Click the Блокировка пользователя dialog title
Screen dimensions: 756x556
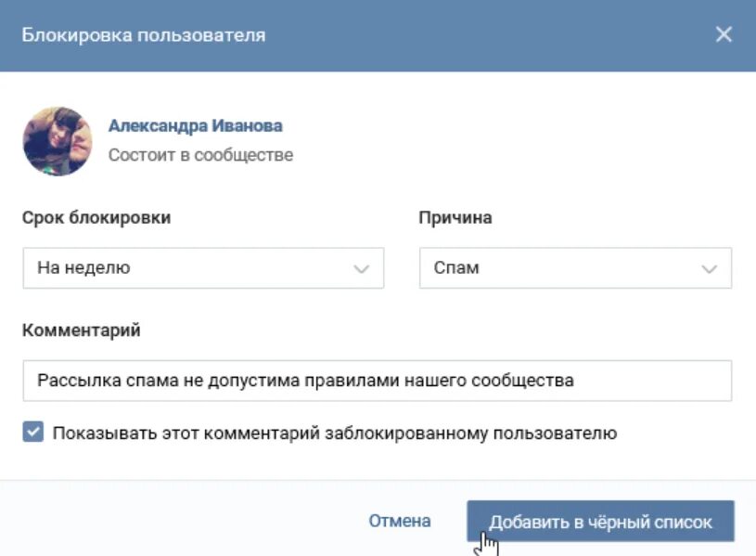(x=144, y=35)
